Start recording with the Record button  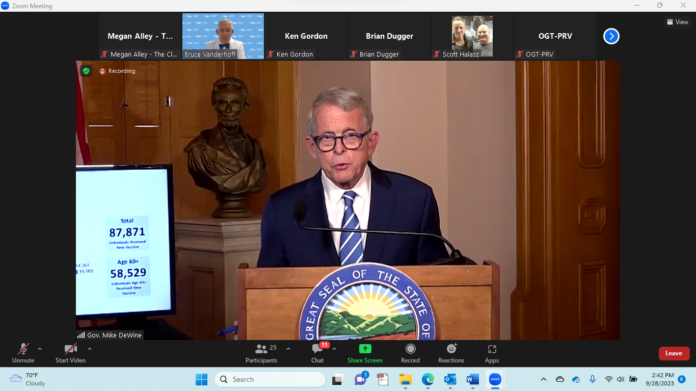point(410,354)
